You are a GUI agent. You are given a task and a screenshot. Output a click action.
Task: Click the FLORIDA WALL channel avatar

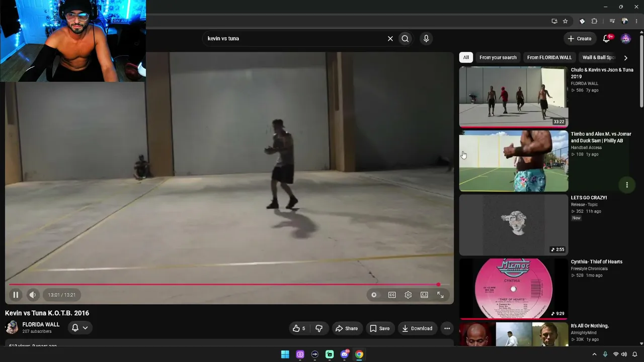12,327
